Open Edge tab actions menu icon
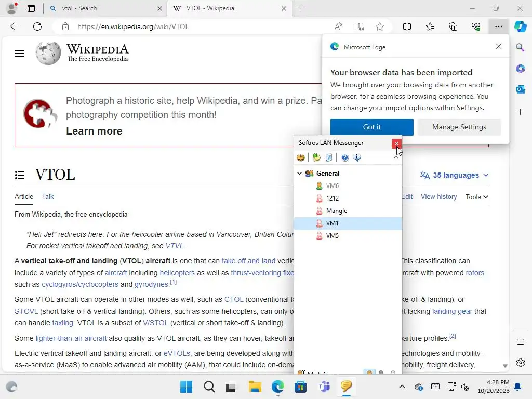The width and height of the screenshot is (532, 399). 31,8
